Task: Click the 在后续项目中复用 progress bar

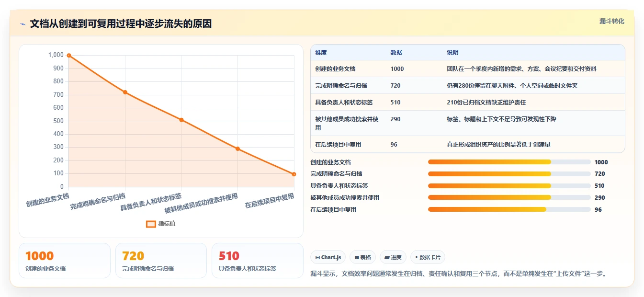Action: [509, 209]
